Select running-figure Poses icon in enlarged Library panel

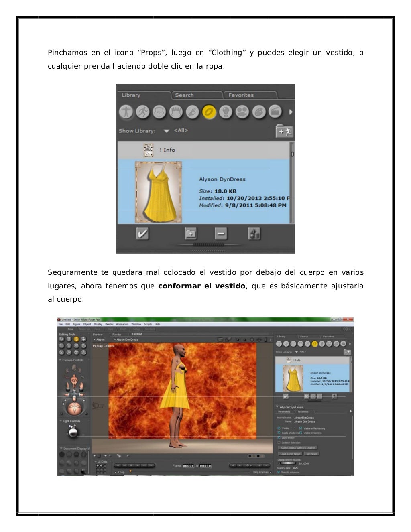[x=143, y=112]
